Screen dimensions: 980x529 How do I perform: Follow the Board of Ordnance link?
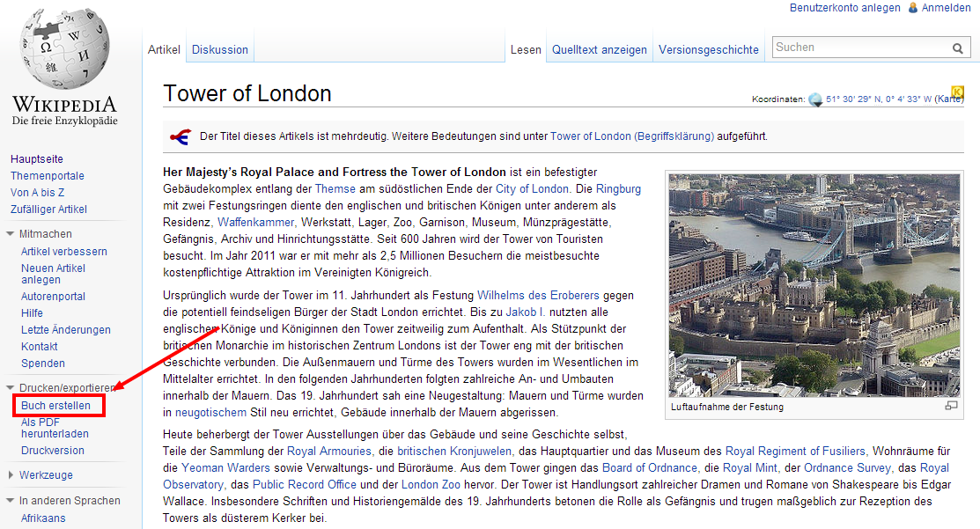pyautogui.click(x=650, y=467)
